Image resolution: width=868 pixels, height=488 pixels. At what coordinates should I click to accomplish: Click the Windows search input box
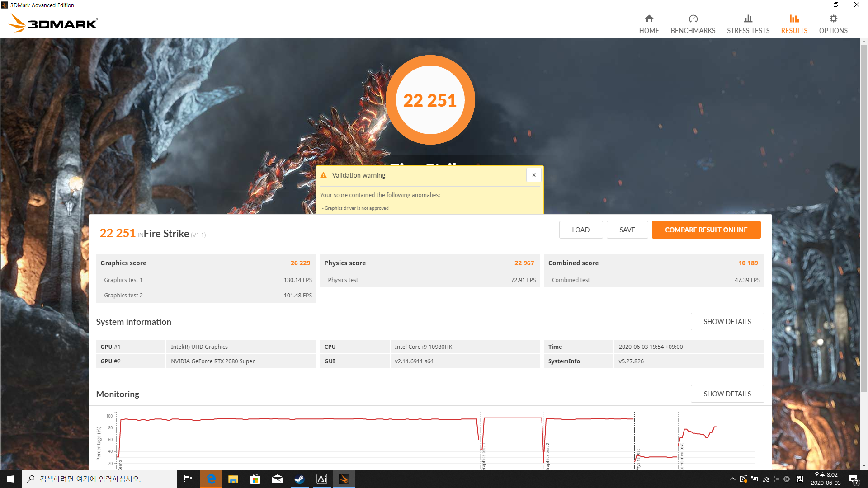pyautogui.click(x=99, y=479)
